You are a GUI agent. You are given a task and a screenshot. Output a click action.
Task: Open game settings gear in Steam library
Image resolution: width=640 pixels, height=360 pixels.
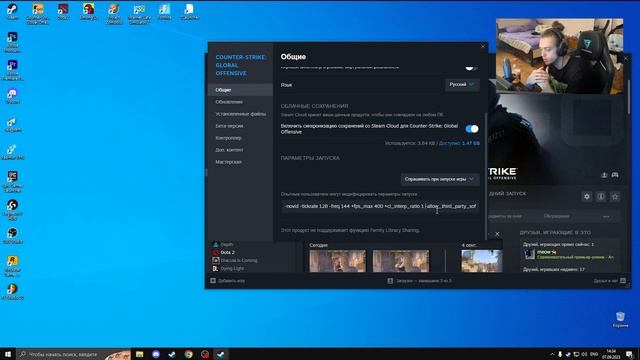(587, 197)
